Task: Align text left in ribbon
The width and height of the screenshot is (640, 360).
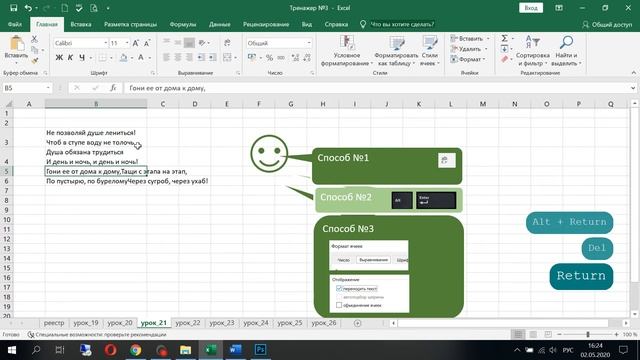Action: click(166, 58)
